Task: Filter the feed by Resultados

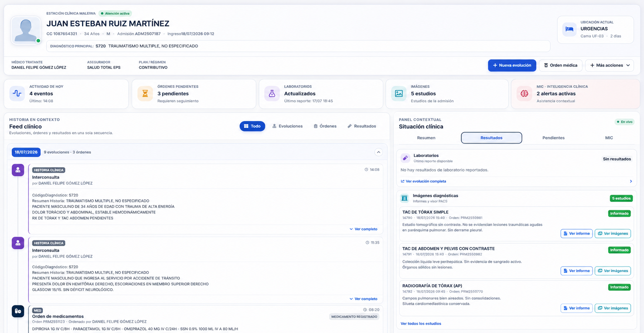Action: pos(362,126)
